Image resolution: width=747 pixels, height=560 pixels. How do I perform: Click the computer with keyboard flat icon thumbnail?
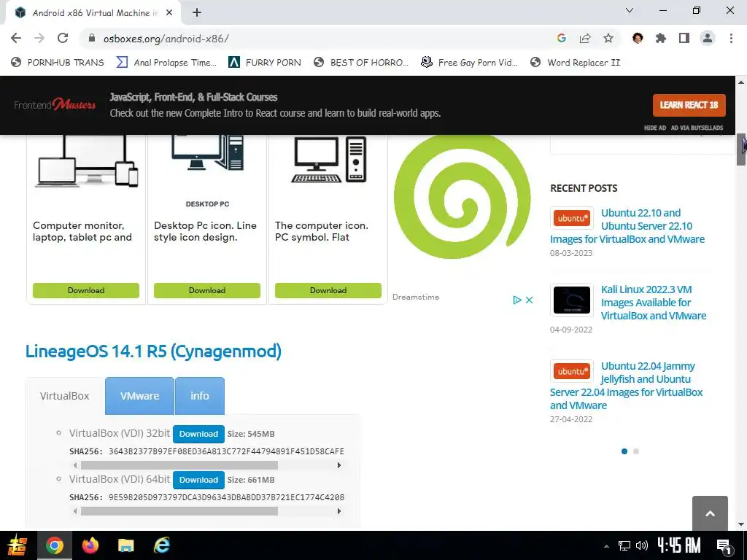(329, 159)
